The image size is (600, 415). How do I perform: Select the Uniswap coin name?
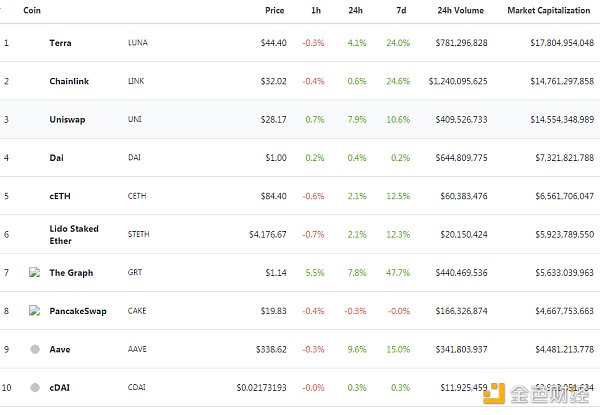[66, 119]
